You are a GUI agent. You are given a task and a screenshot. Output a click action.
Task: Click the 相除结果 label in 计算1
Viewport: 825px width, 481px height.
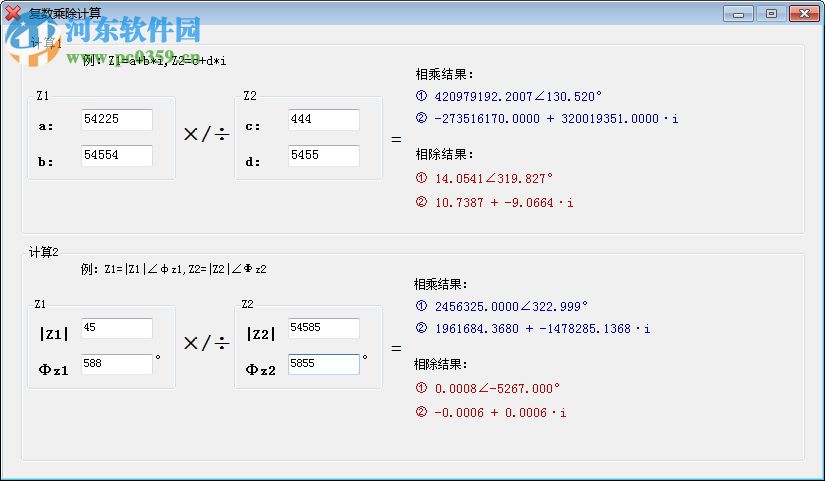[445, 154]
